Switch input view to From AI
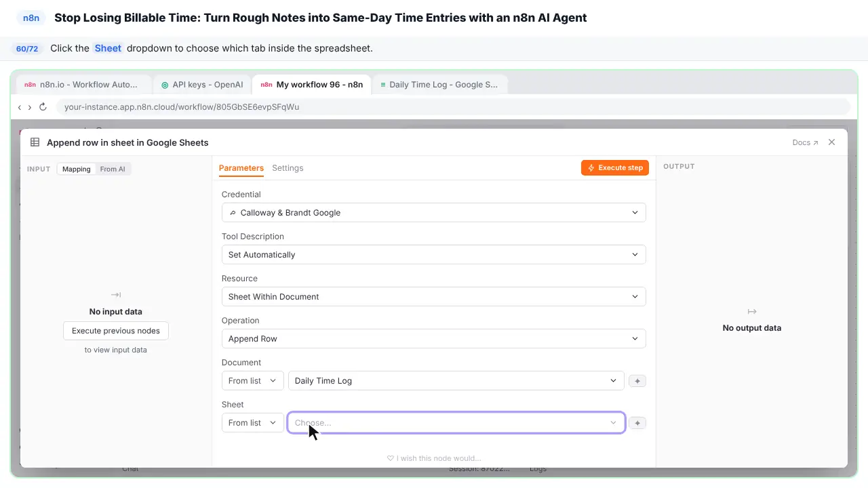868x488 pixels. (113, 169)
